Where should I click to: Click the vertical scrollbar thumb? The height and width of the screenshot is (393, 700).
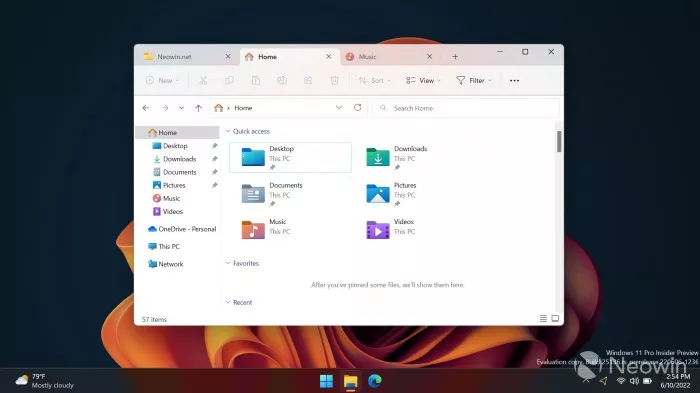click(558, 142)
